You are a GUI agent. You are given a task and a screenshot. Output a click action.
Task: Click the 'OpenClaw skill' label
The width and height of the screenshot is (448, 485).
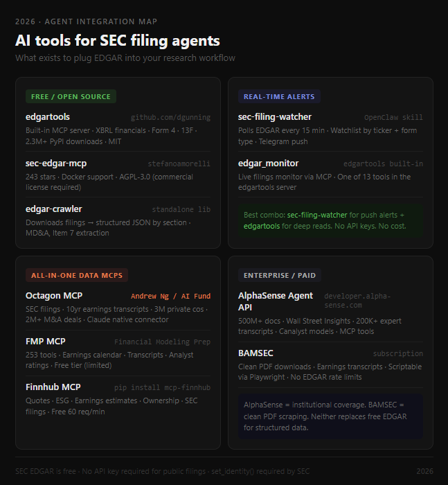pos(393,118)
